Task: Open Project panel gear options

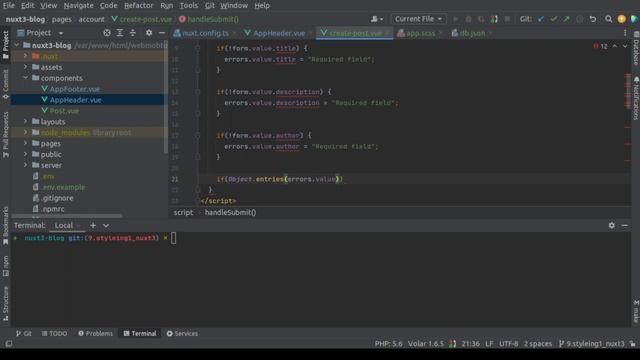Action: tap(149, 33)
